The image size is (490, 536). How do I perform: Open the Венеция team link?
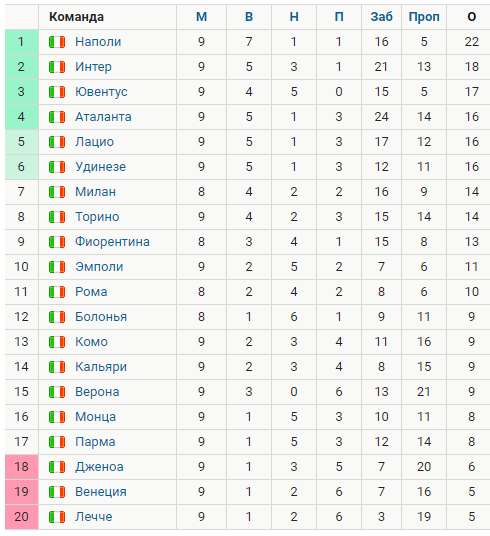tap(101, 492)
